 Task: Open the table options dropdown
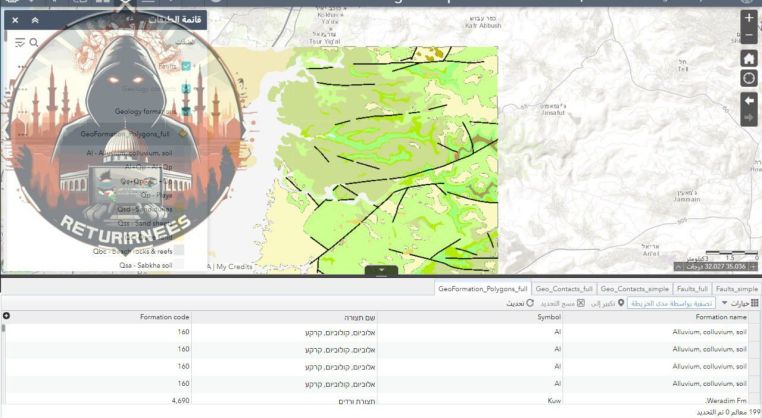pyautogui.click(x=739, y=303)
